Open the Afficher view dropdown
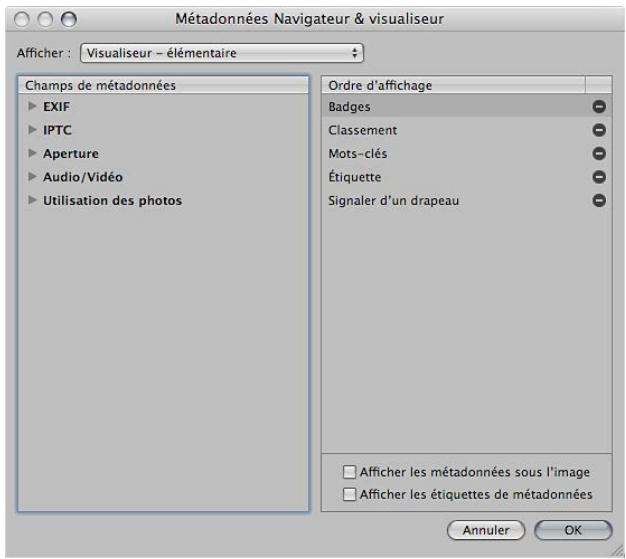Viewport: 626px width, 559px height. point(222,53)
